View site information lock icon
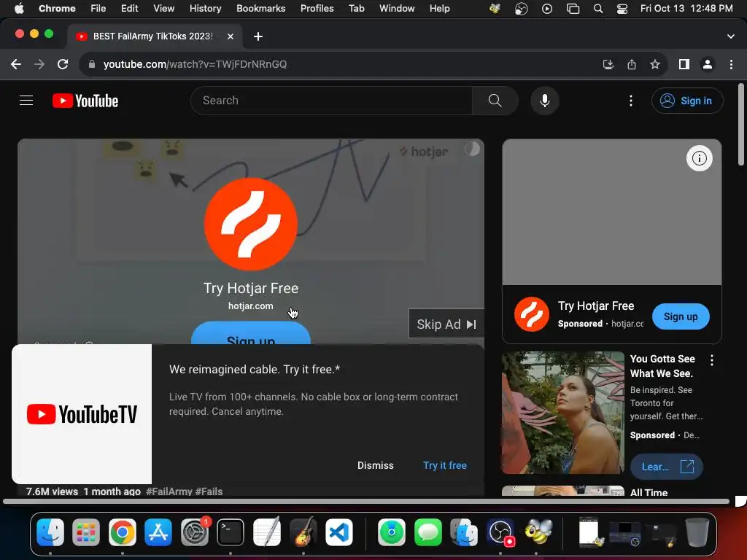This screenshot has height=560, width=747. (x=92, y=64)
